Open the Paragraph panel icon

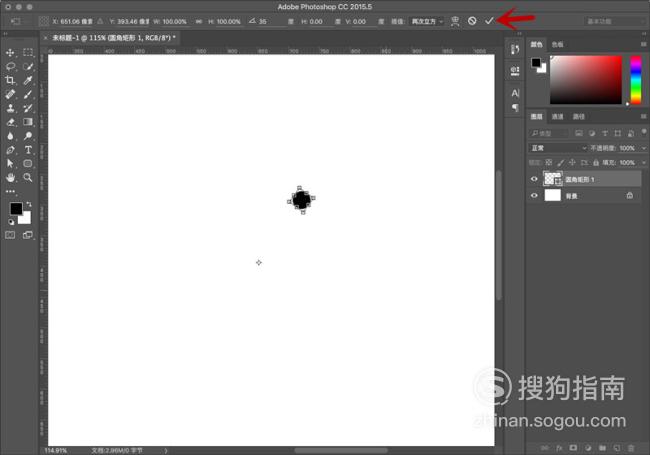pos(515,108)
